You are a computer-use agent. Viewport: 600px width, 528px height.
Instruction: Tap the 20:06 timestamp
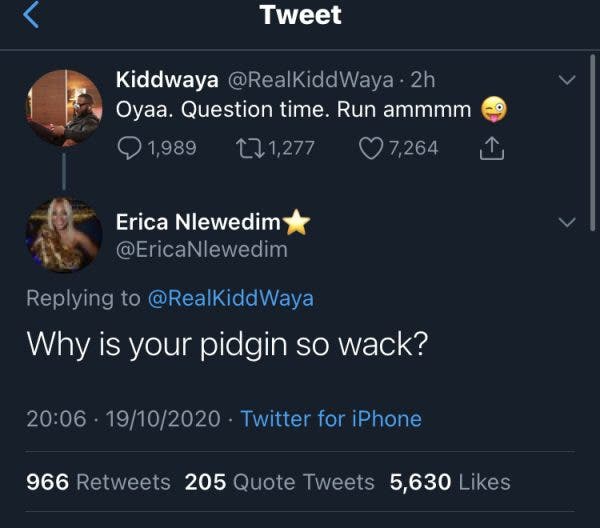pos(56,419)
